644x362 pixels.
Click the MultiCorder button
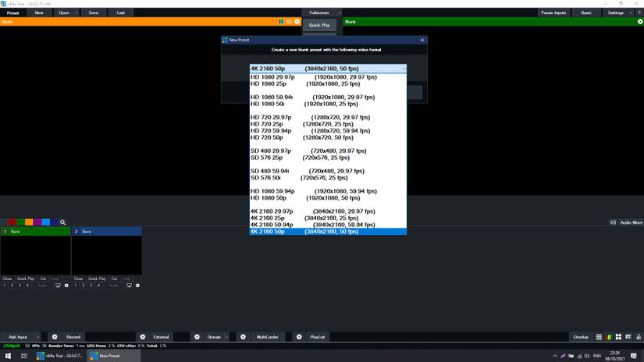(268, 337)
